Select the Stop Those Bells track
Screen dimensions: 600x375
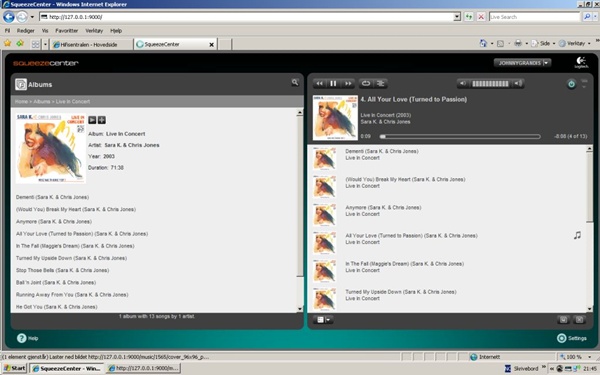(x=62, y=271)
